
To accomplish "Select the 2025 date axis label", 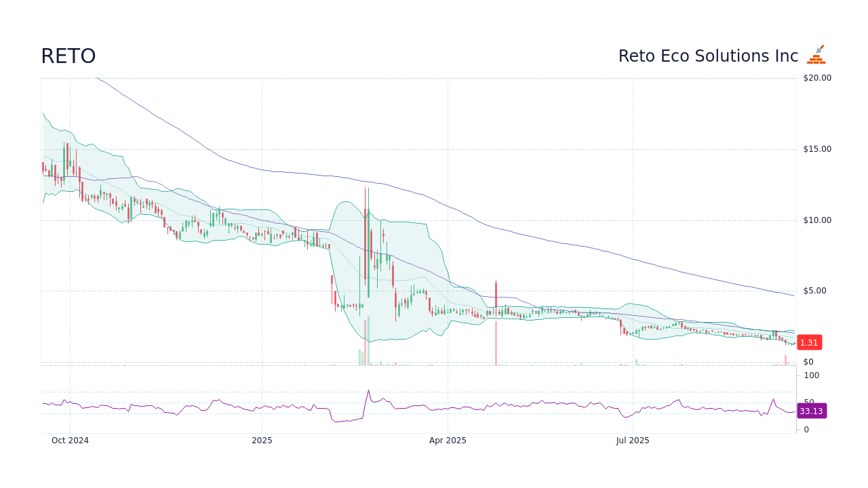I will click(262, 440).
